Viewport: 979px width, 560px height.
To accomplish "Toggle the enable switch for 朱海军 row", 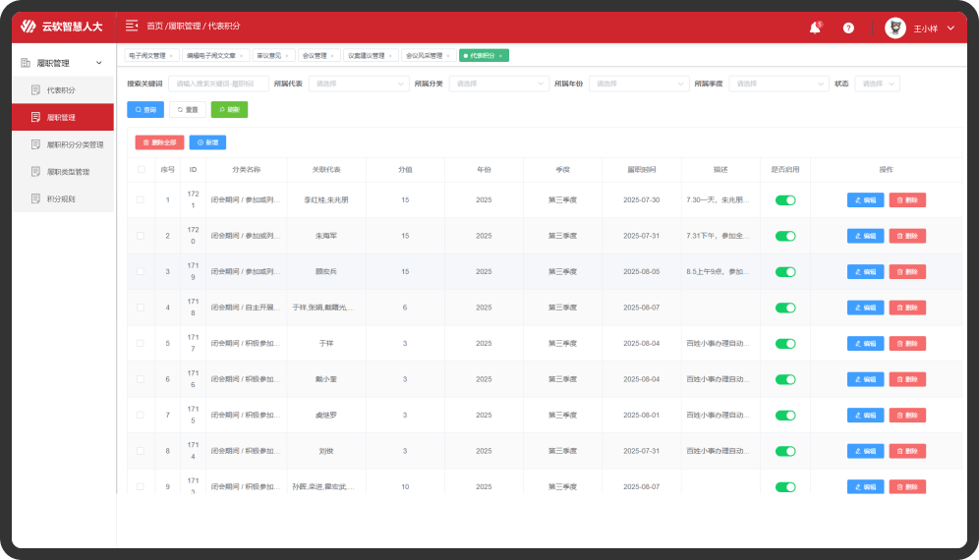I will pos(785,236).
